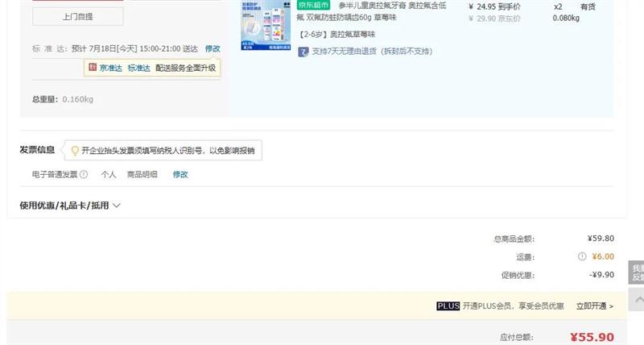
Task: Click the back-to-top arrow button
Action: tap(636, 299)
